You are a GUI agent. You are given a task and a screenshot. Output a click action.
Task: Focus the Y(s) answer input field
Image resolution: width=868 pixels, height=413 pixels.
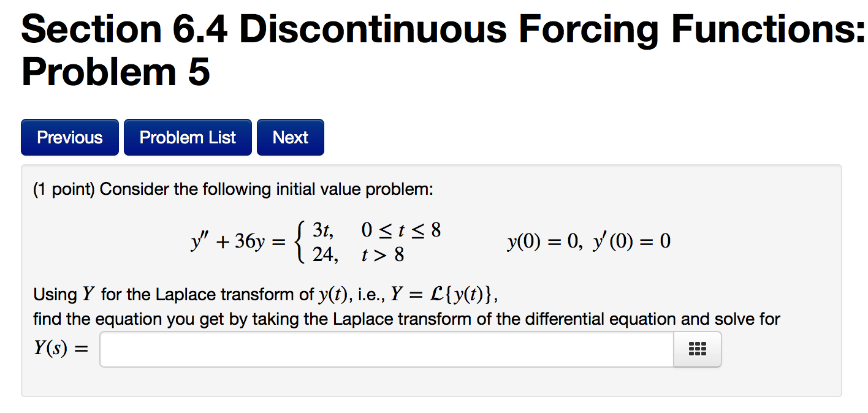tap(386, 349)
